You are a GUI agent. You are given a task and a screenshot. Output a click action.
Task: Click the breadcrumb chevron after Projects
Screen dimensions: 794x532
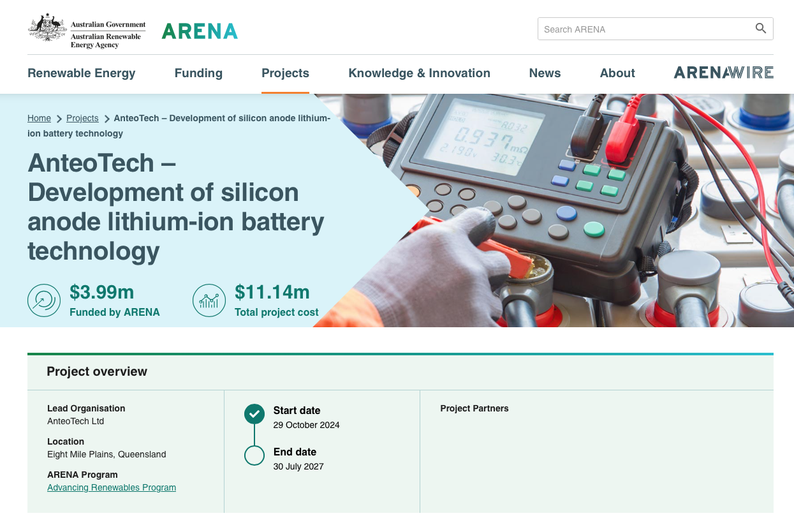[107, 119]
